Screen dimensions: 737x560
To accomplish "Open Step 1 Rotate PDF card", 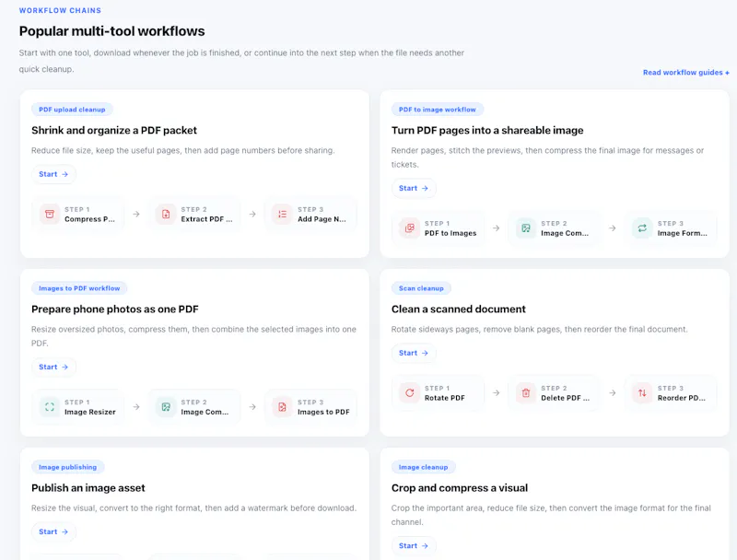I will tap(439, 392).
